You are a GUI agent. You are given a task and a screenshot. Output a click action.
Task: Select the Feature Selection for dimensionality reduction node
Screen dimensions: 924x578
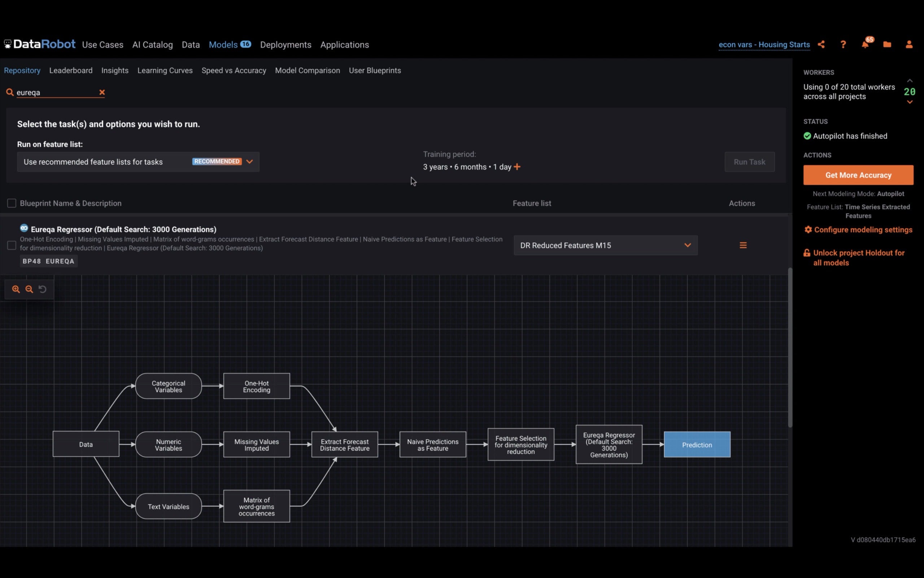tap(521, 445)
